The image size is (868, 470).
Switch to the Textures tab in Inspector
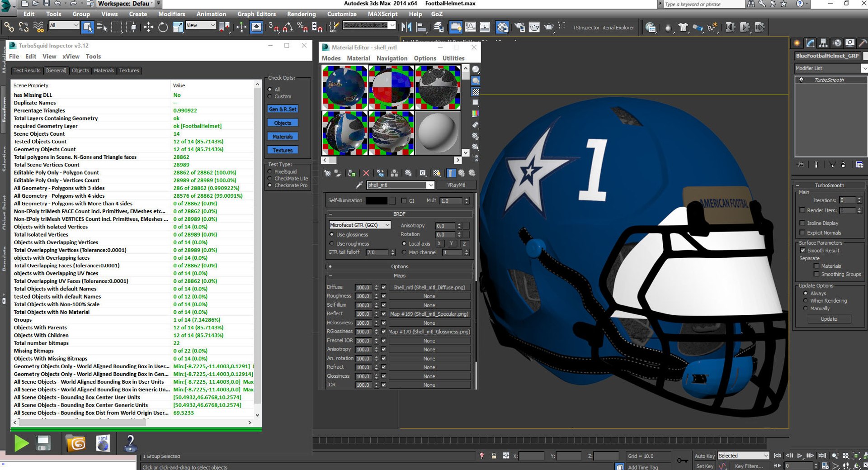point(129,71)
